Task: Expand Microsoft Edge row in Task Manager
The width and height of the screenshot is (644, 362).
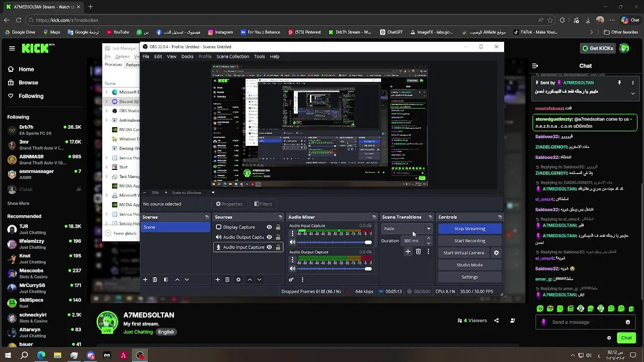Action: point(106,92)
